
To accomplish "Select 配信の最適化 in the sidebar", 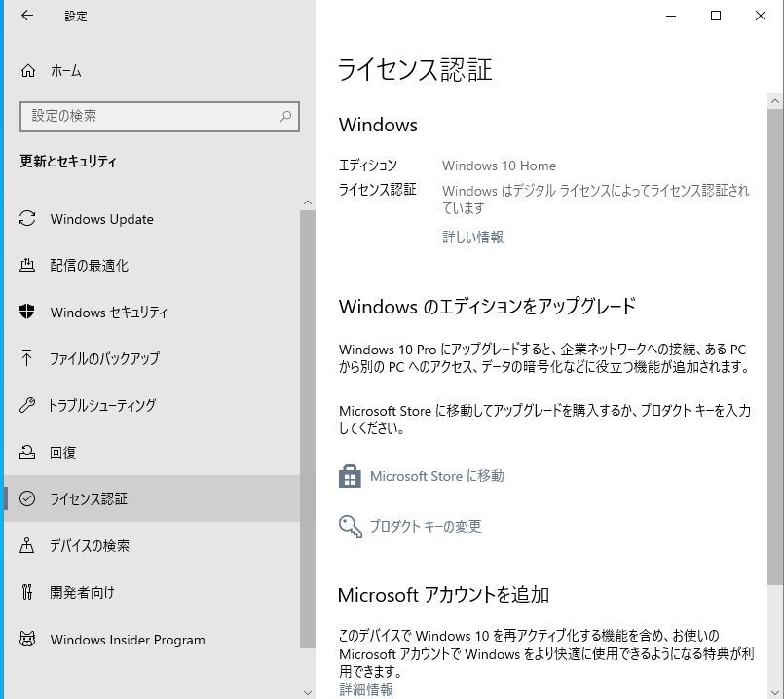I will (152, 266).
